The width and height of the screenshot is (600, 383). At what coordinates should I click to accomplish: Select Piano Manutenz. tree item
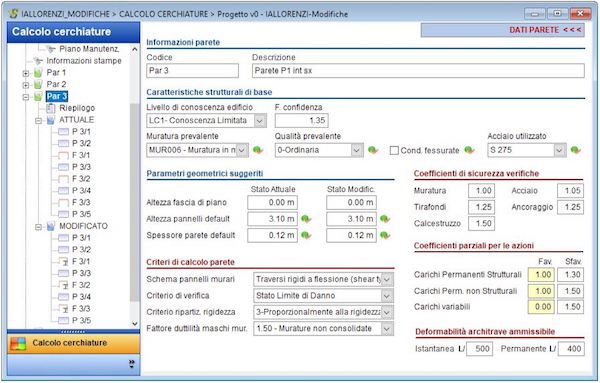[89, 49]
